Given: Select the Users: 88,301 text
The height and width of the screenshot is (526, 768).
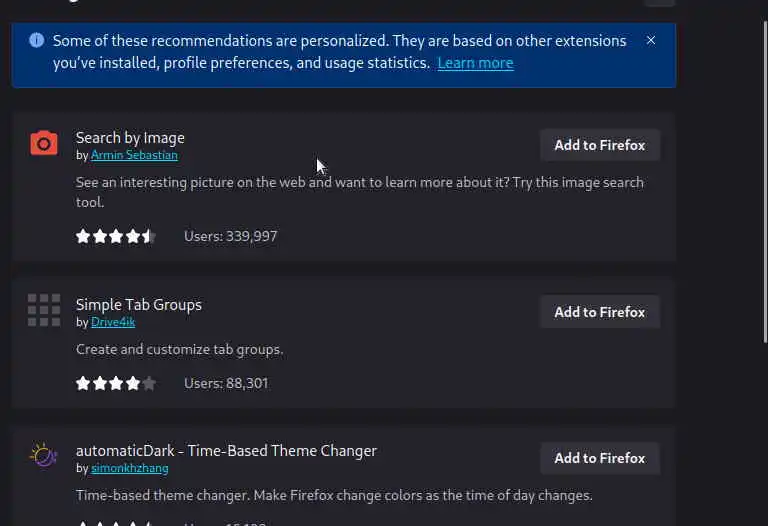Looking at the screenshot, I should click(226, 383).
